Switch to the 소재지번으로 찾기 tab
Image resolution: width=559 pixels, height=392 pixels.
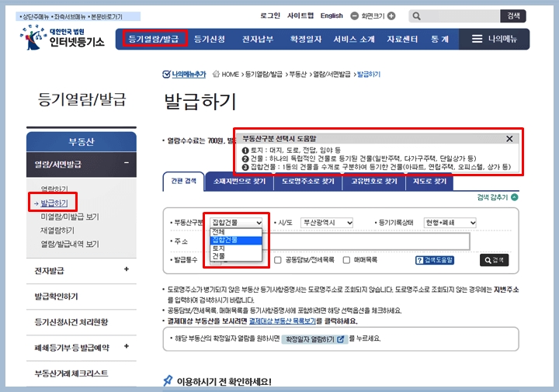click(239, 182)
